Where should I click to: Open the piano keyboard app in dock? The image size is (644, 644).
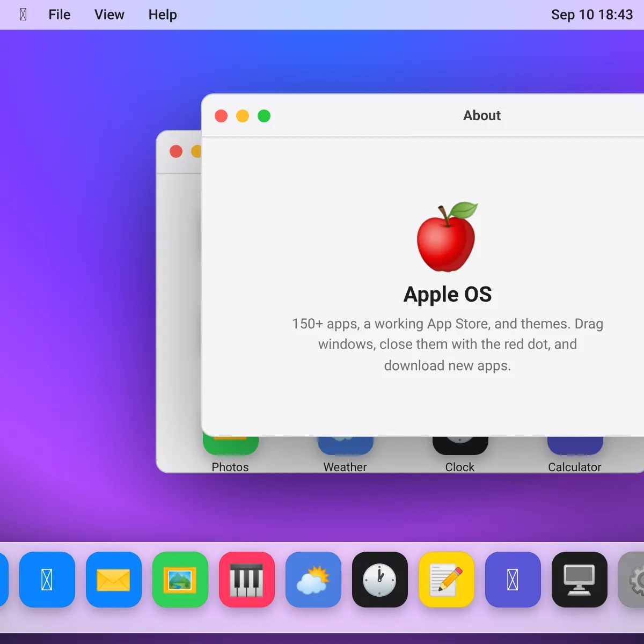point(247,580)
